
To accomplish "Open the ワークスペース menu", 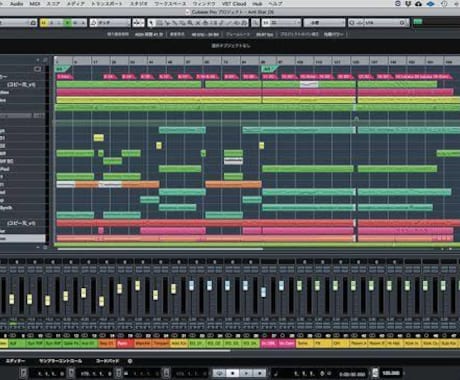I will [170, 4].
